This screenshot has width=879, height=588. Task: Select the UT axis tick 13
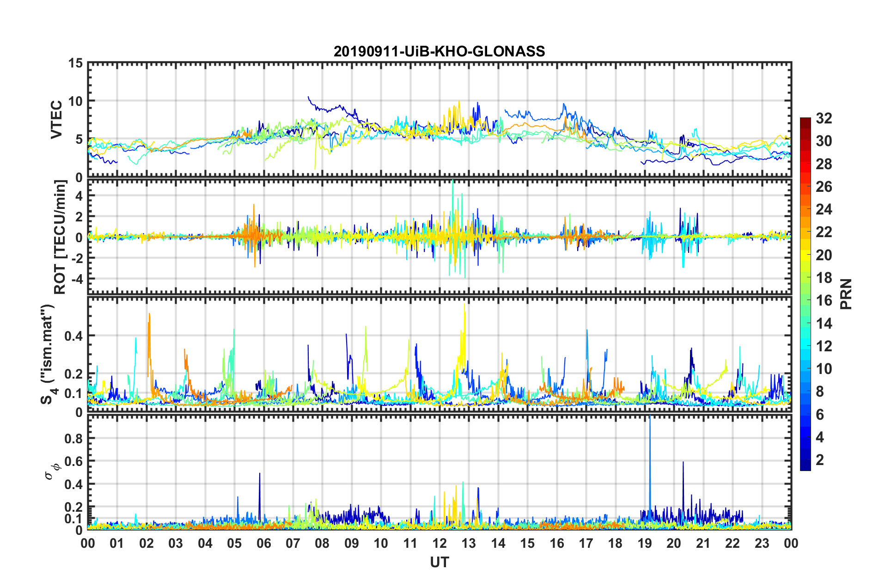[469, 543]
